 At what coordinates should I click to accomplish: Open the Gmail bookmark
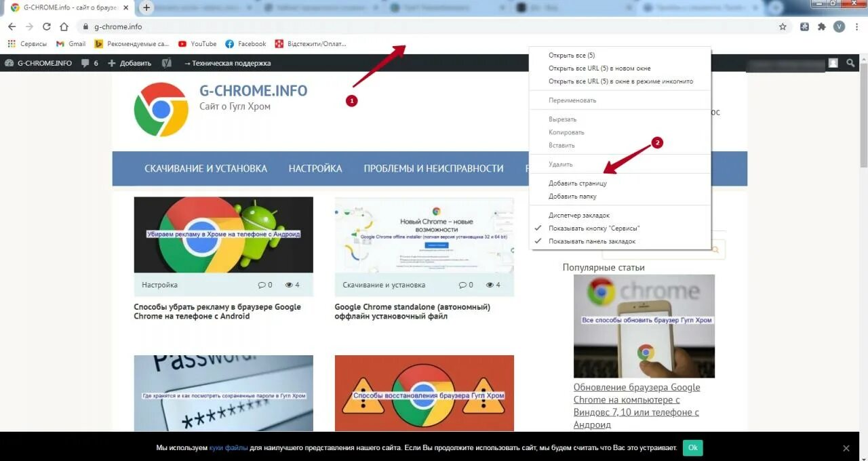tap(71, 44)
